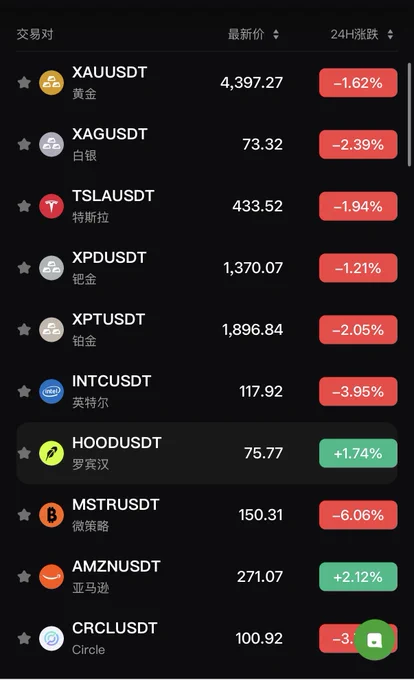
Task: Click the Amazon logo icon
Action: (x=52, y=577)
